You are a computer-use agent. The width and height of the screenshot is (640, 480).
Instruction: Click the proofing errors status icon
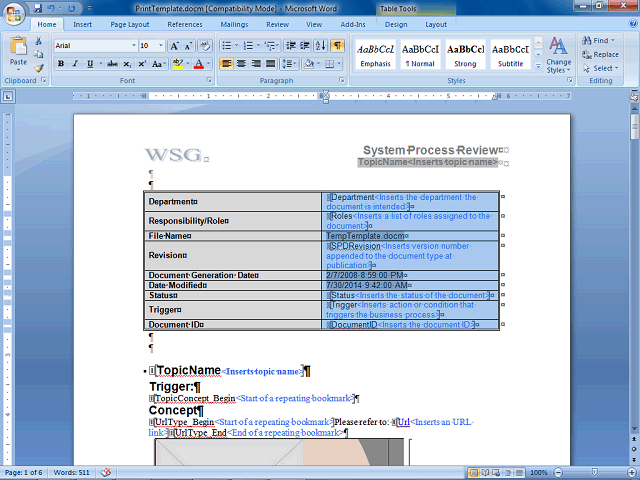[106, 472]
